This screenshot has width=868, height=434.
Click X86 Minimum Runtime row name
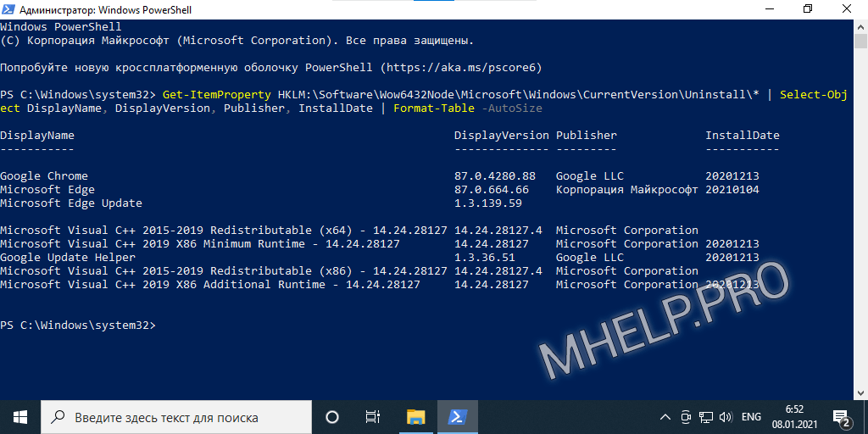tap(199, 243)
